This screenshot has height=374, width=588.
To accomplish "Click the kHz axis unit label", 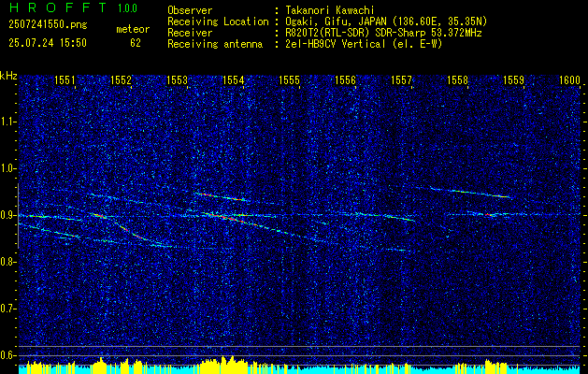I will pyautogui.click(x=8, y=76).
